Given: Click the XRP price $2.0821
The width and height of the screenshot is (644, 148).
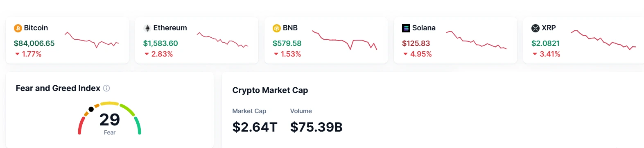Looking at the screenshot, I should tap(545, 43).
